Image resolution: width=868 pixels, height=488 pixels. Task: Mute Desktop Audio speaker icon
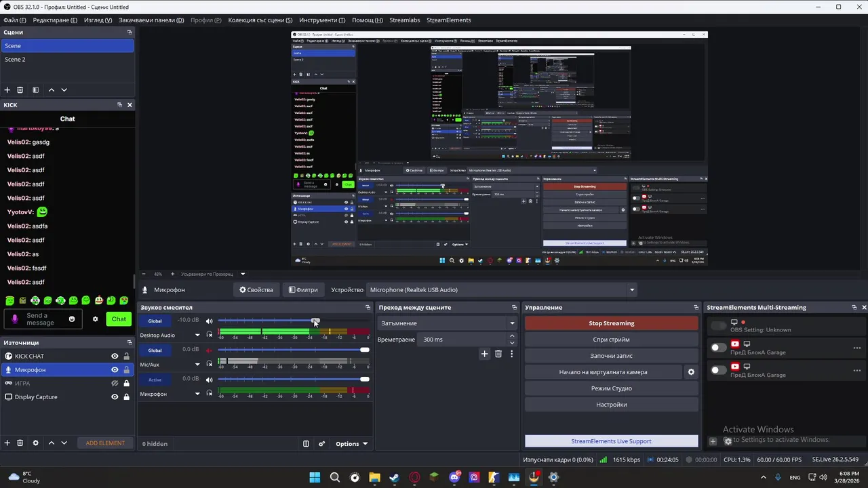point(210,321)
